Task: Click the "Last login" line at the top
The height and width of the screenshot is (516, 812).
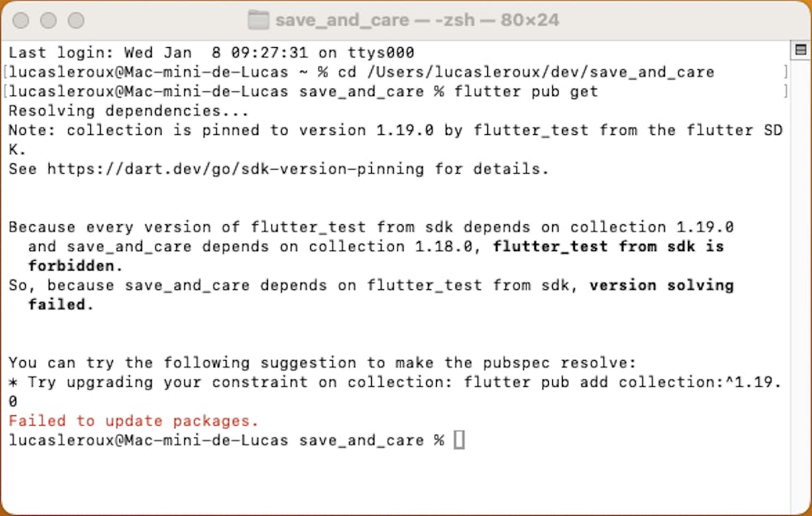Action: (211, 52)
